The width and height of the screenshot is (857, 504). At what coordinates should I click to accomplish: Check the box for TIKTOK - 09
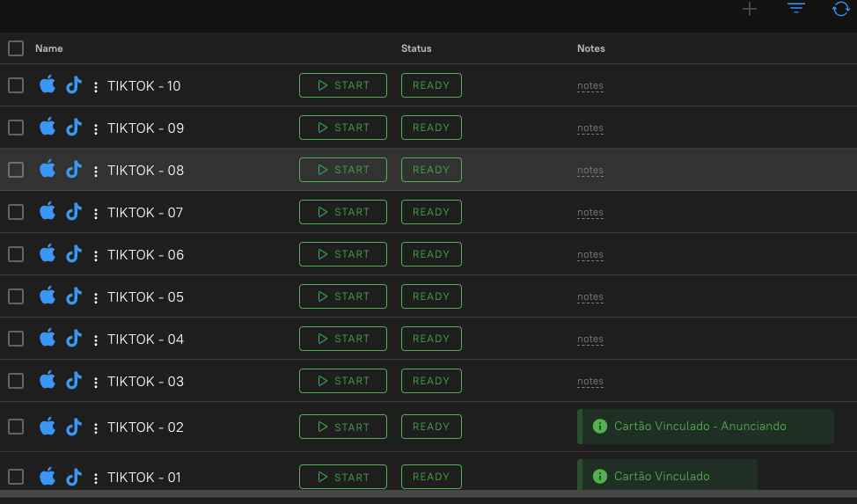click(16, 128)
